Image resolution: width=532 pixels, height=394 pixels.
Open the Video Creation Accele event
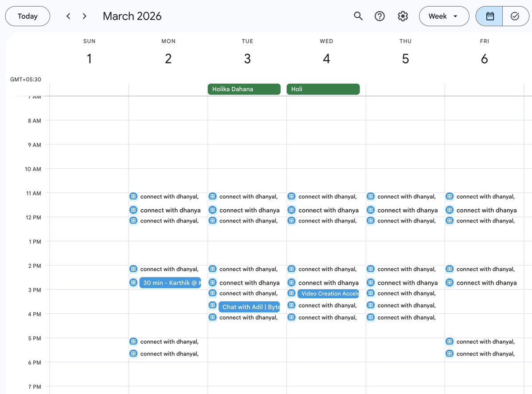[x=328, y=293]
